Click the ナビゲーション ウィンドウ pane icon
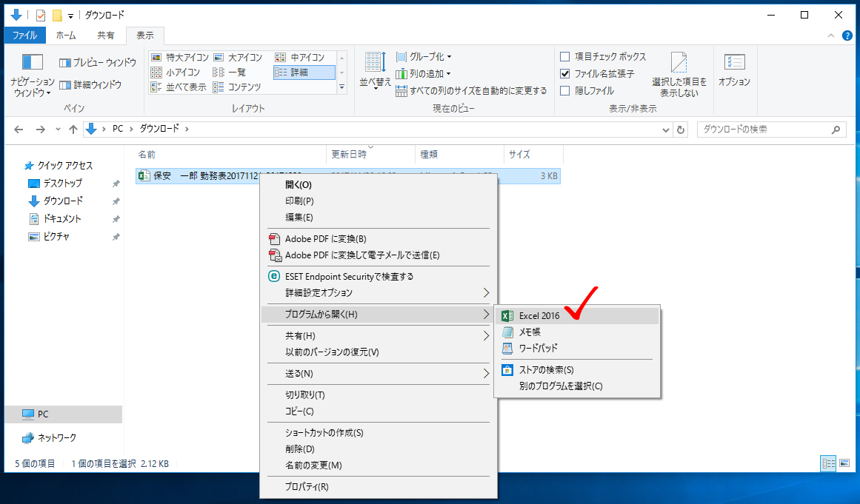The height and width of the screenshot is (504, 860). click(32, 63)
